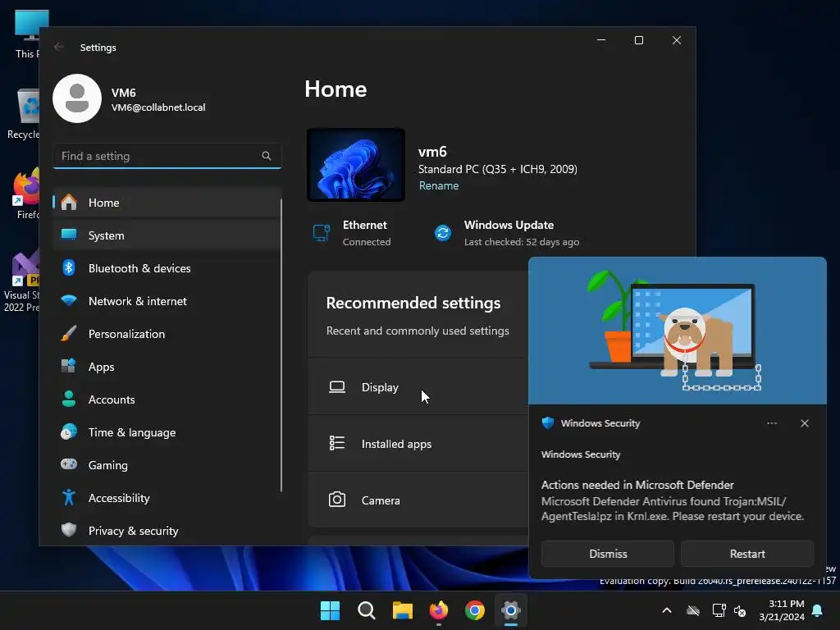Click the vm6 desktop wallpaper thumbnail
This screenshot has height=630, width=840.
coord(356,164)
